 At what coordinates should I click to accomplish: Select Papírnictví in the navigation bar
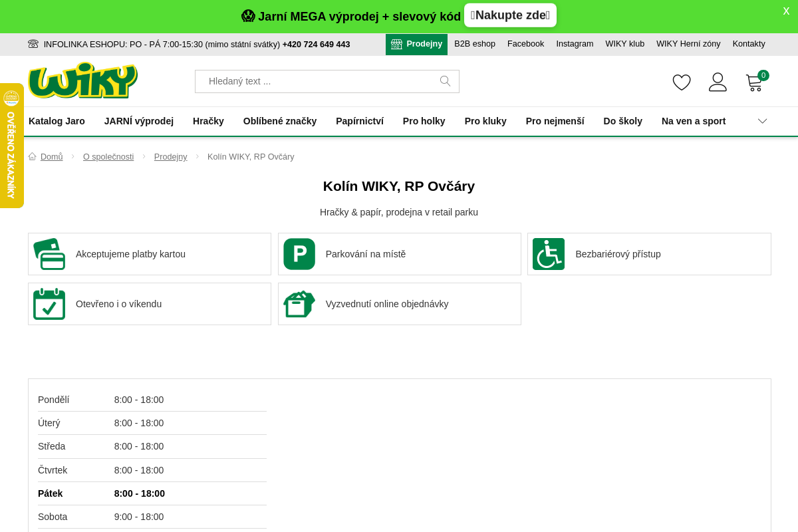359,121
